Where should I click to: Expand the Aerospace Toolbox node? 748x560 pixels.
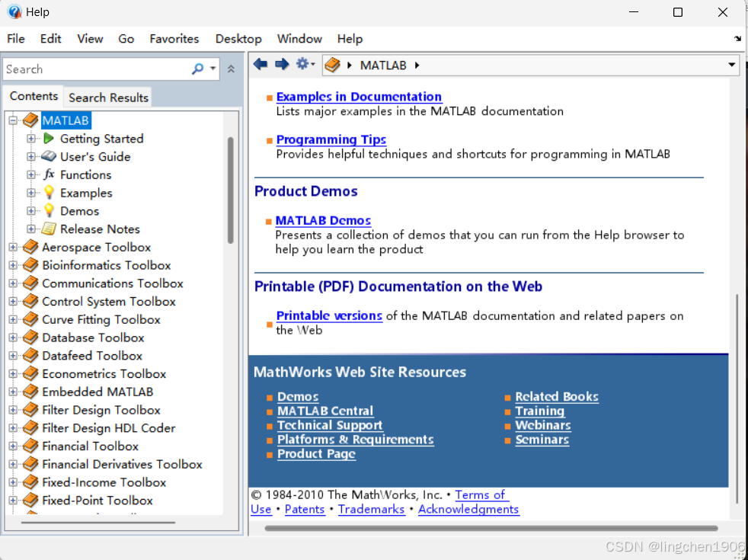pyautogui.click(x=13, y=247)
